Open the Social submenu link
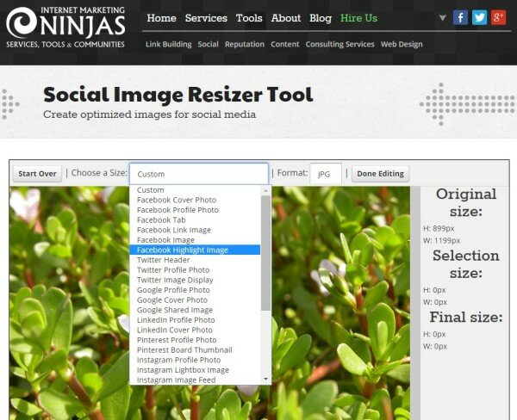517x420 pixels. pos(208,44)
